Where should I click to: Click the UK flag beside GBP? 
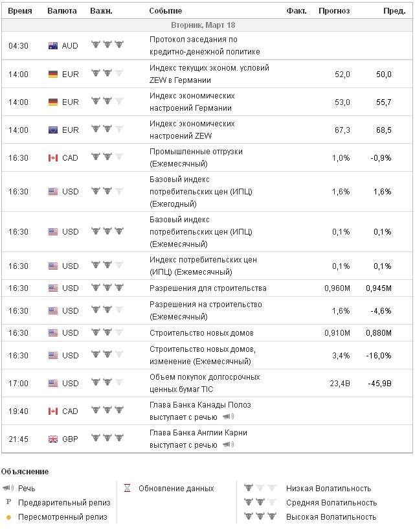click(53, 439)
